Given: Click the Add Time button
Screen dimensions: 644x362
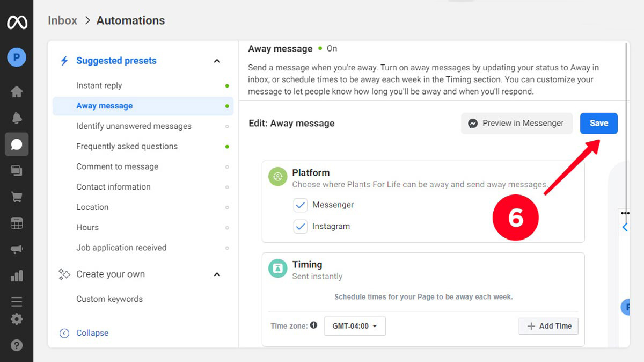Looking at the screenshot, I should click(x=548, y=326).
